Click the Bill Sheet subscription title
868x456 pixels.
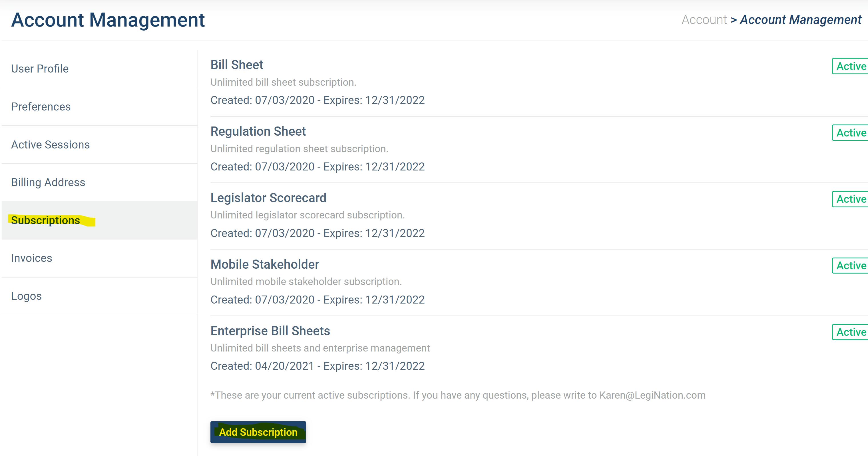pyautogui.click(x=236, y=65)
